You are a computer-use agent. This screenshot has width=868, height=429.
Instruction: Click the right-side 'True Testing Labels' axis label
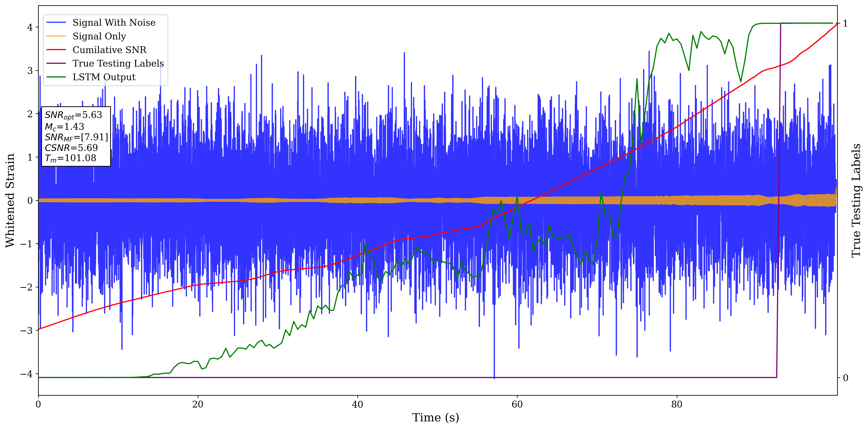coord(856,201)
